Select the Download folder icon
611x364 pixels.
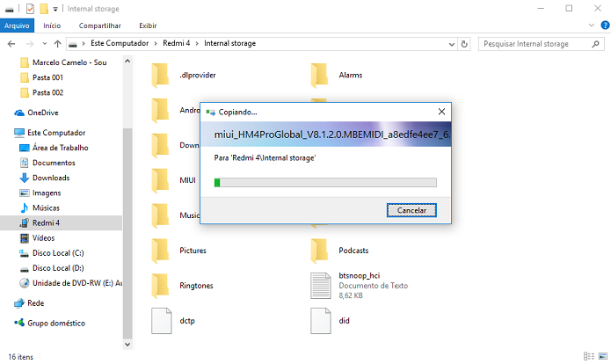pos(160,145)
